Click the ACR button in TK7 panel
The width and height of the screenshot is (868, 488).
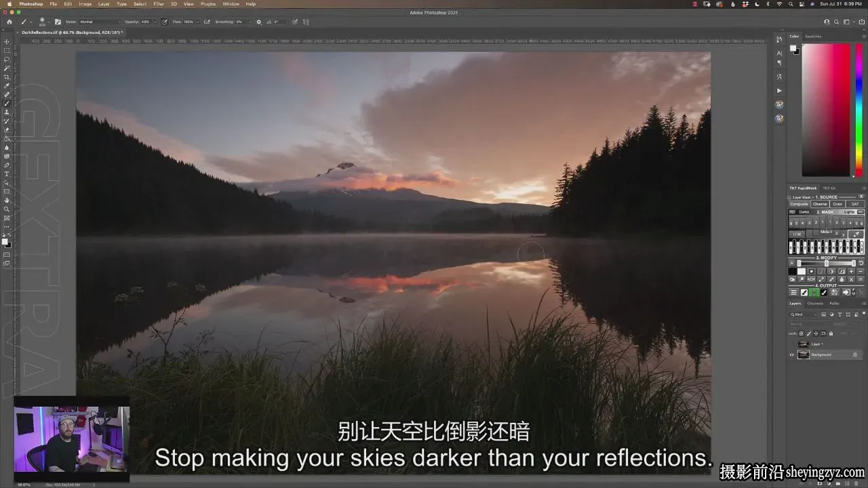[811, 279]
